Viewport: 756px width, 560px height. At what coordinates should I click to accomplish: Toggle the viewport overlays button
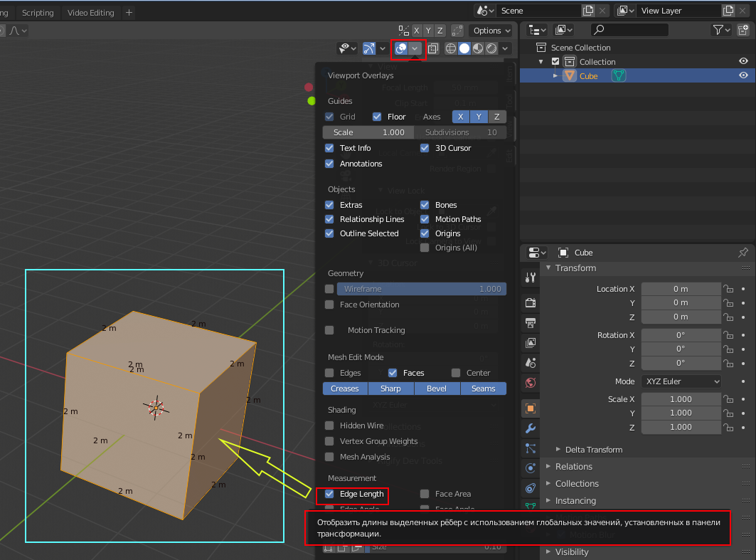pos(401,48)
